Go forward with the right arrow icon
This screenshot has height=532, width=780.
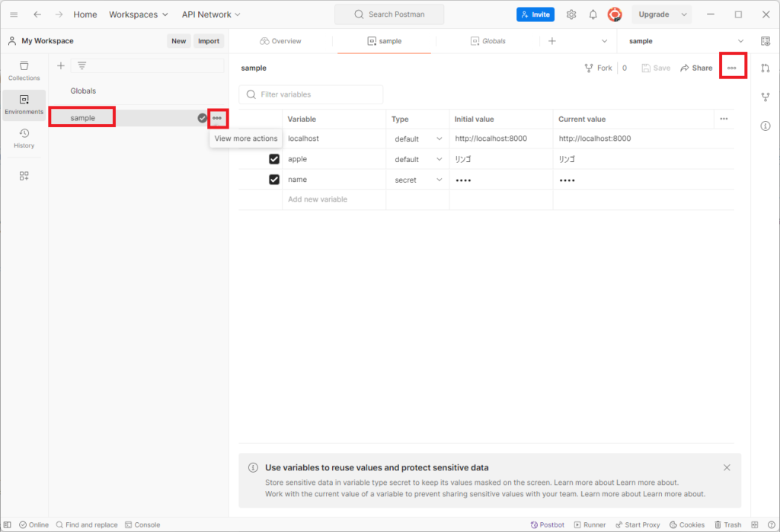click(59, 14)
